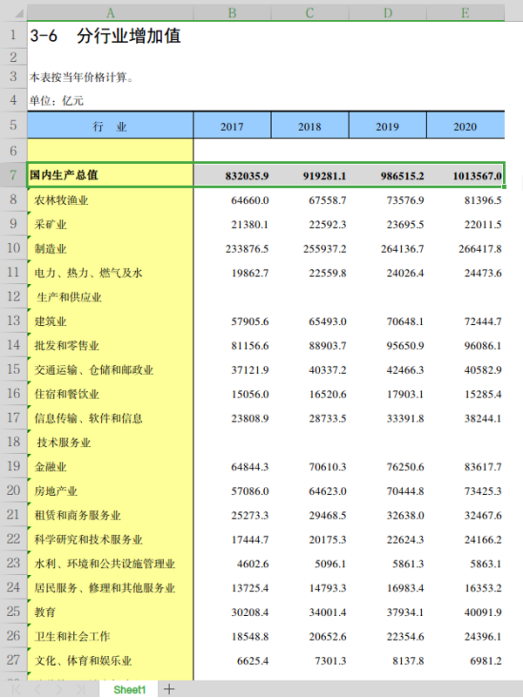
Task: Go to last sheet navigation arrow
Action: click(81, 690)
